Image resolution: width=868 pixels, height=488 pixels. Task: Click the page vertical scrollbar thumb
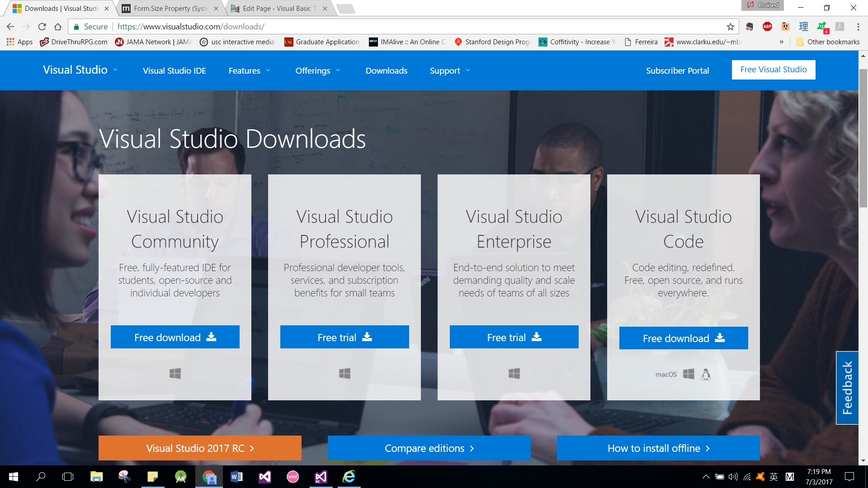point(863,138)
